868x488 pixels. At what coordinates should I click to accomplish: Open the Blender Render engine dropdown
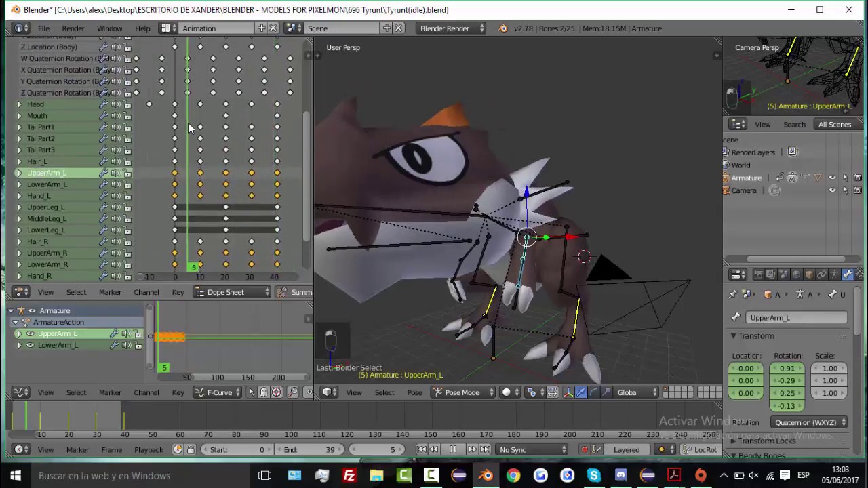tap(451, 28)
